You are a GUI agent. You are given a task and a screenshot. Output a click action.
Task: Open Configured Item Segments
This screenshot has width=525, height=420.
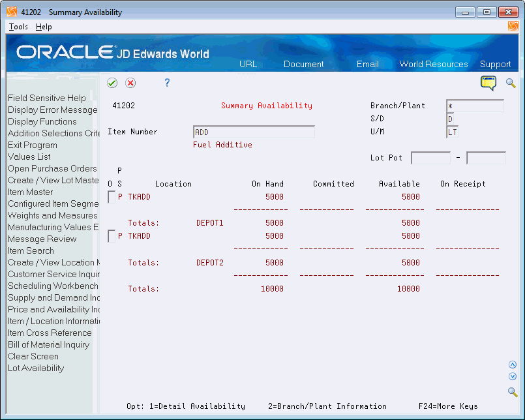coord(53,203)
